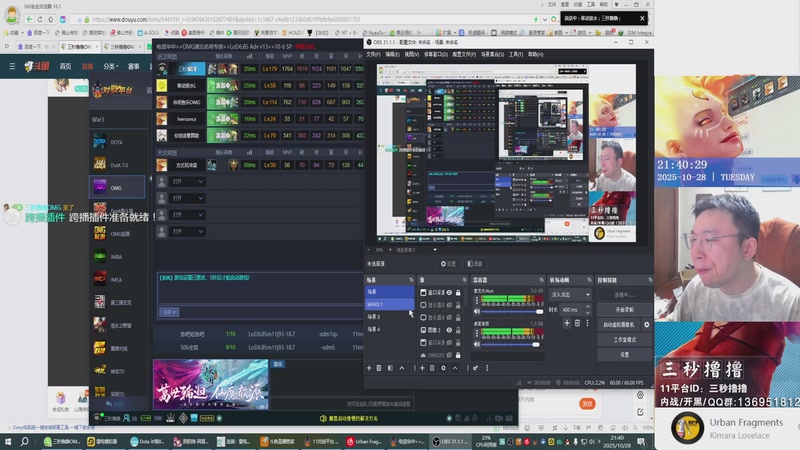Open the scene transition type dropdown
This screenshot has height=450, width=800.
point(570,295)
